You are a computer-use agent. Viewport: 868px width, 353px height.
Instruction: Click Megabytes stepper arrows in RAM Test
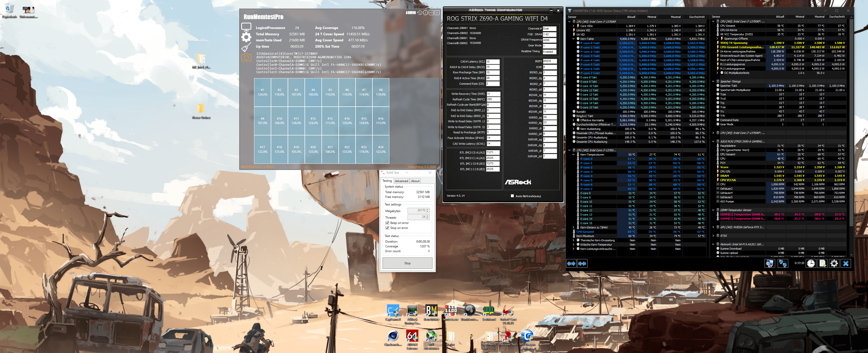[x=428, y=211]
